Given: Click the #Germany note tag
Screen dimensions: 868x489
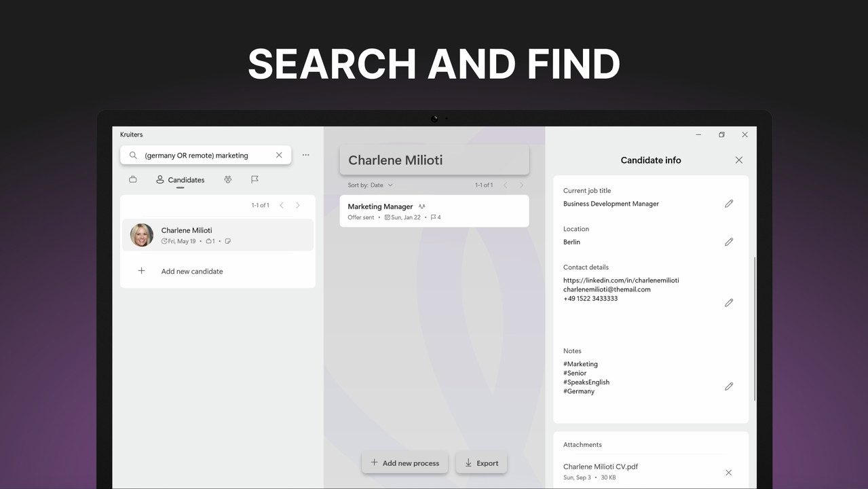Looking at the screenshot, I should (x=579, y=391).
